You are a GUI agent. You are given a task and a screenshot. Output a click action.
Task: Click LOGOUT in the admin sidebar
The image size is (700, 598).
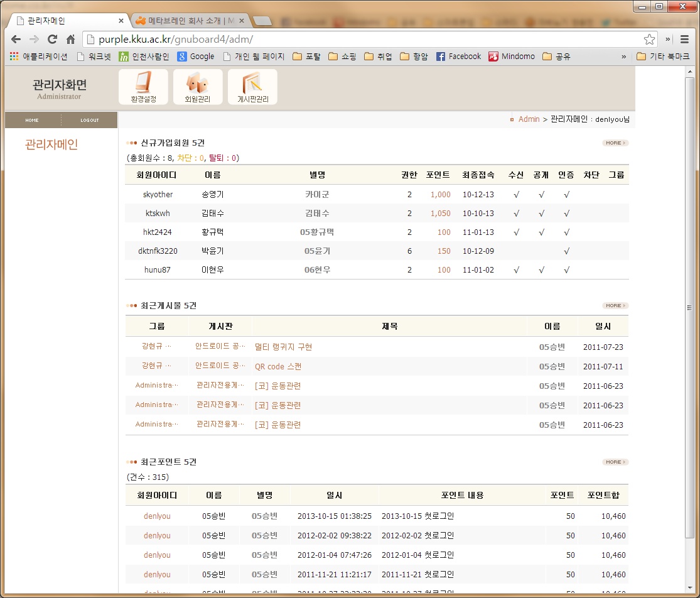pyautogui.click(x=90, y=120)
